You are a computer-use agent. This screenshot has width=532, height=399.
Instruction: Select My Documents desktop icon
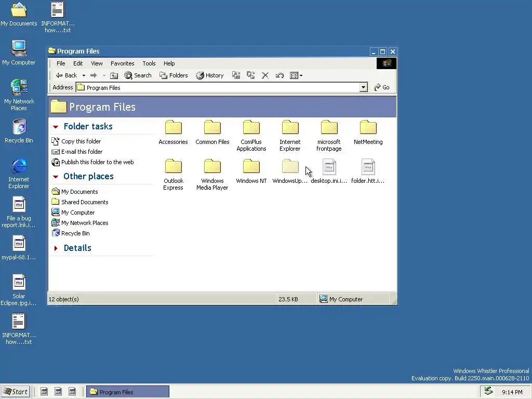19,14
